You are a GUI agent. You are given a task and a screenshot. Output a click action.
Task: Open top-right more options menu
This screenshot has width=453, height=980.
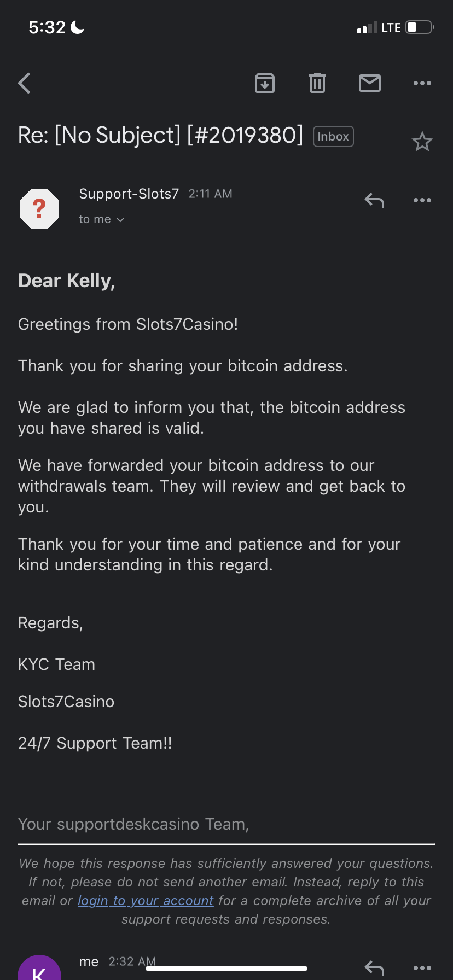tap(422, 83)
